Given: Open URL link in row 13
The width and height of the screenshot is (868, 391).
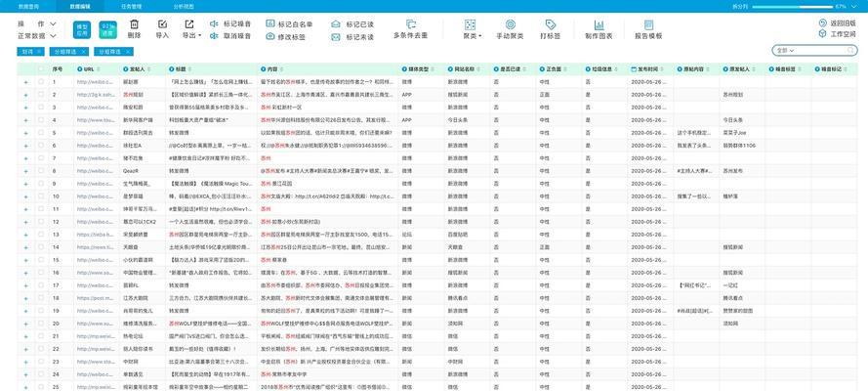Looking at the screenshot, I should 97,235.
